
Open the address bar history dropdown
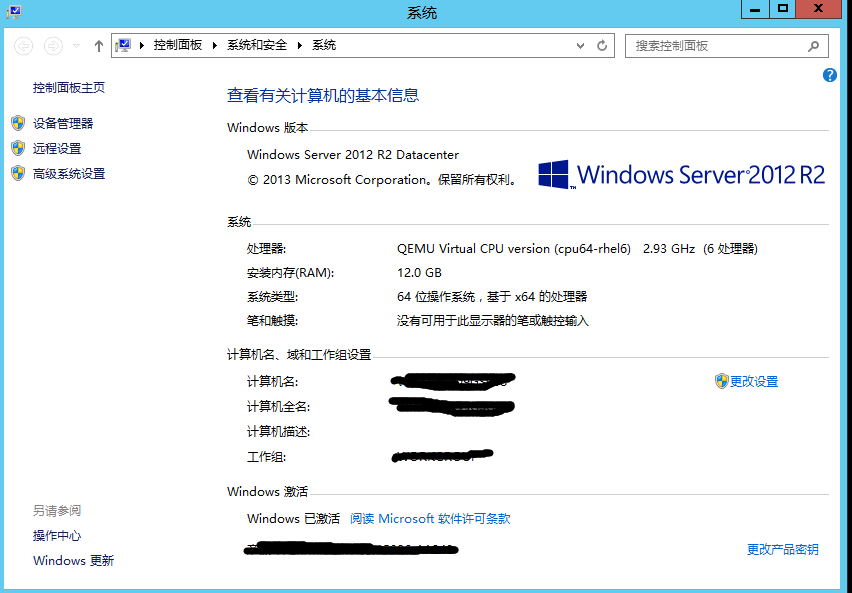(580, 46)
